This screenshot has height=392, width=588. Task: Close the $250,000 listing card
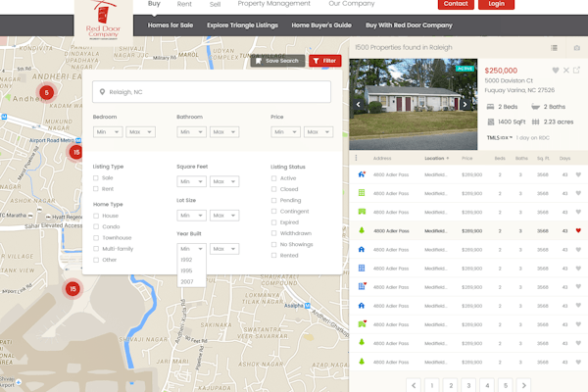[x=566, y=71]
